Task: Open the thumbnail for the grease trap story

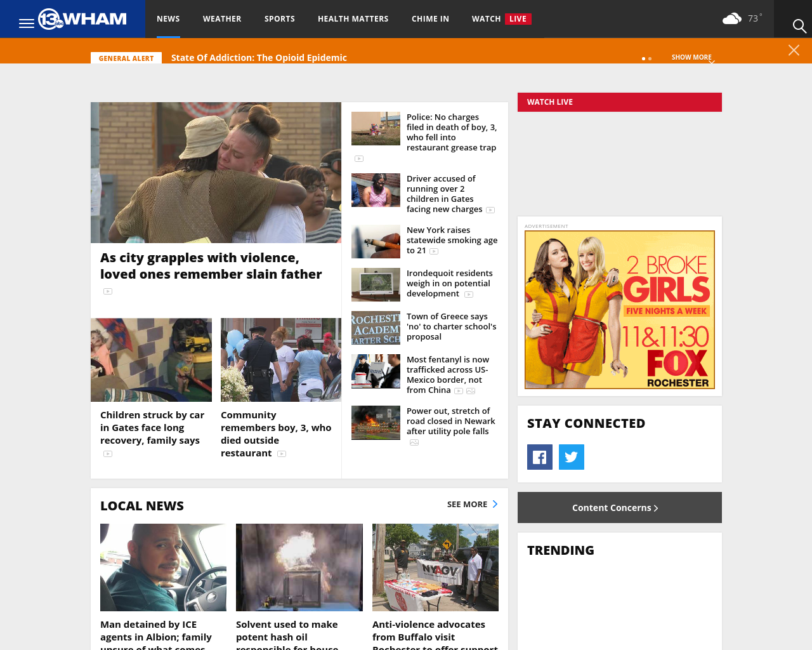Action: [x=376, y=128]
